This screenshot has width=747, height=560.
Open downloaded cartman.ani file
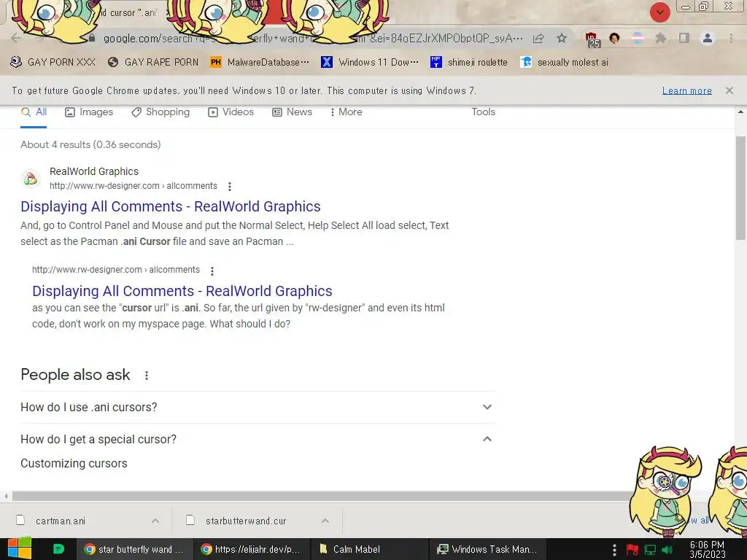(x=60, y=521)
